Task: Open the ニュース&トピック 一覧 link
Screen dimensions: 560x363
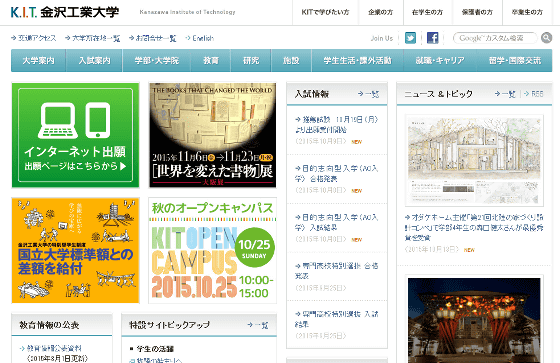Action: pos(505,94)
